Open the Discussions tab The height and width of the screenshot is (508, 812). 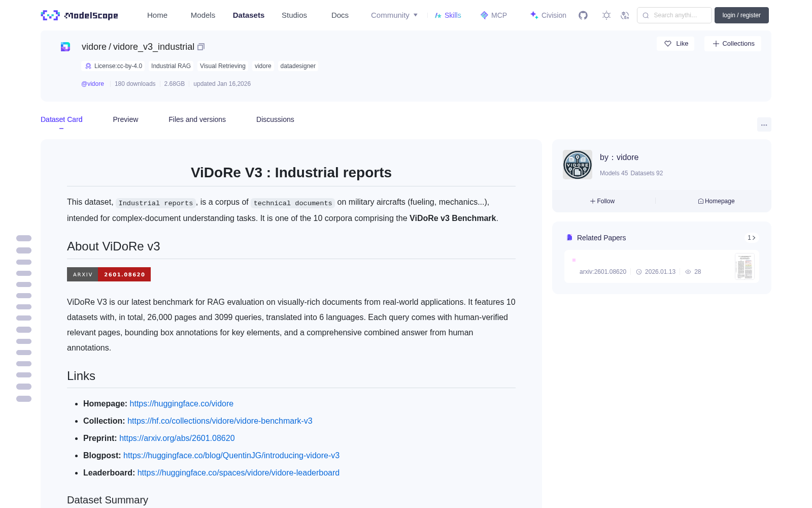(275, 119)
